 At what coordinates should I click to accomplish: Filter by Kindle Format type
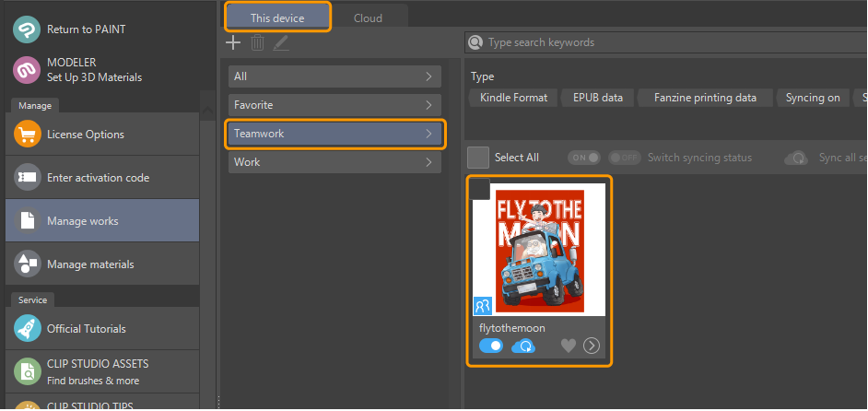pos(513,98)
